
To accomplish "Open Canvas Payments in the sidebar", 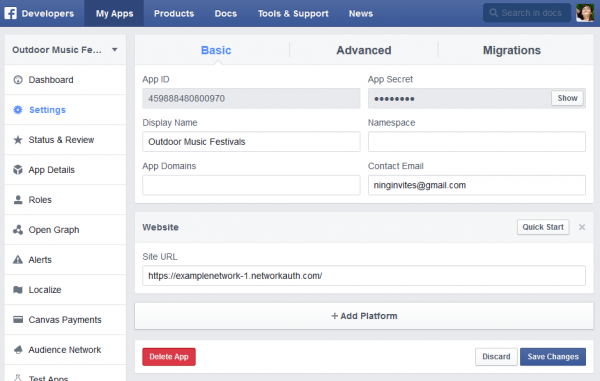I will 65,319.
